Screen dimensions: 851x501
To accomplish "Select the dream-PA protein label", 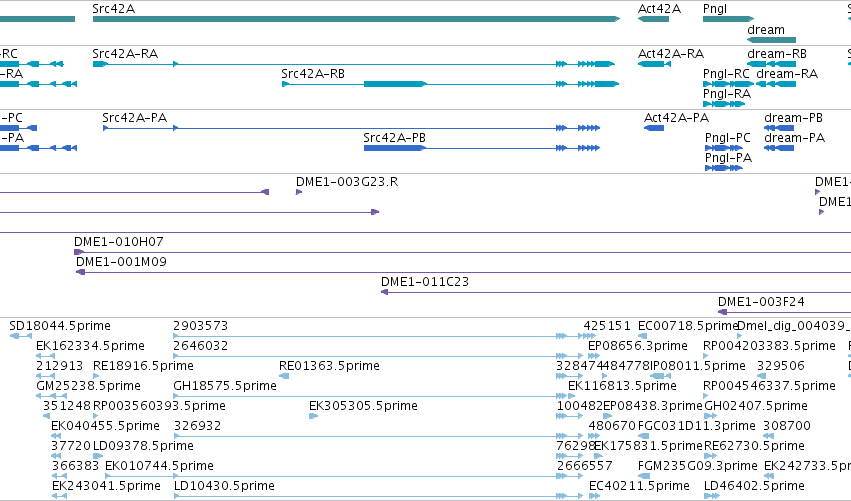I will click(x=795, y=138).
